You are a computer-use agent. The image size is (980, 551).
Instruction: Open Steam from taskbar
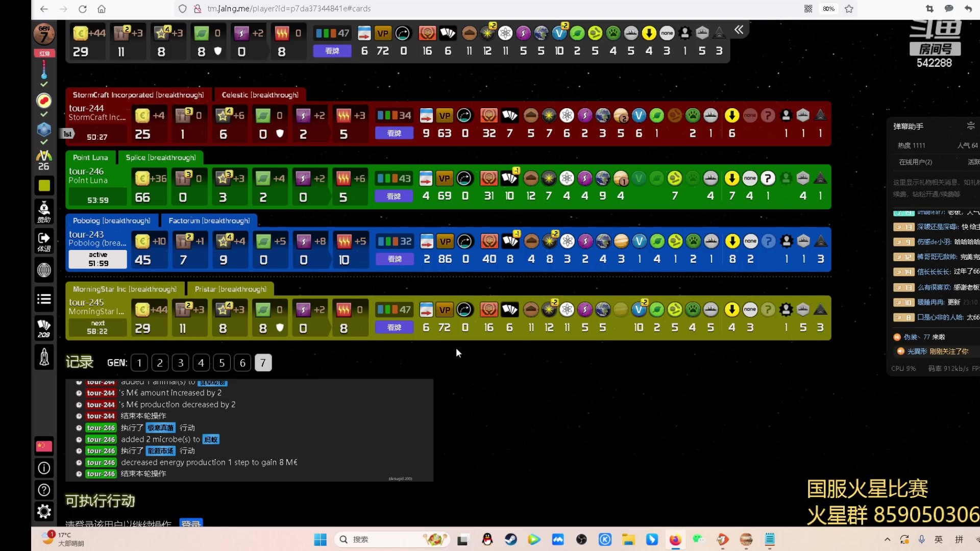click(x=510, y=539)
